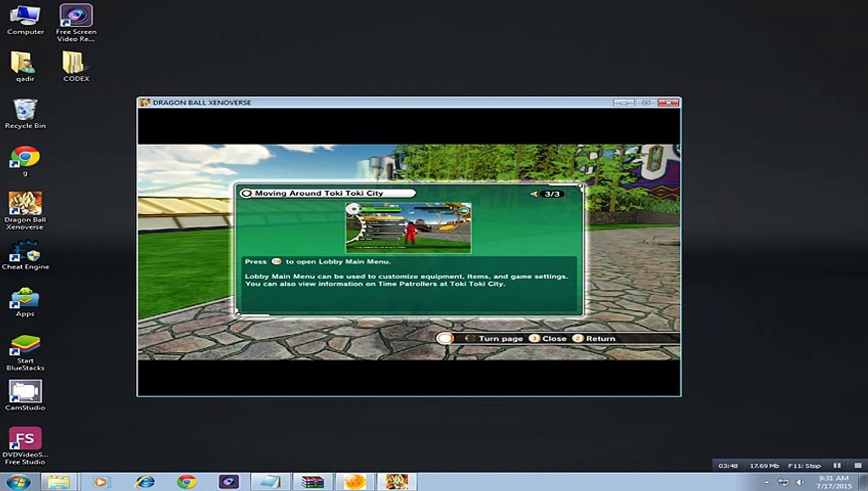Launch Google Chrome from the taskbar
Image resolution: width=868 pixels, height=491 pixels.
(186, 481)
